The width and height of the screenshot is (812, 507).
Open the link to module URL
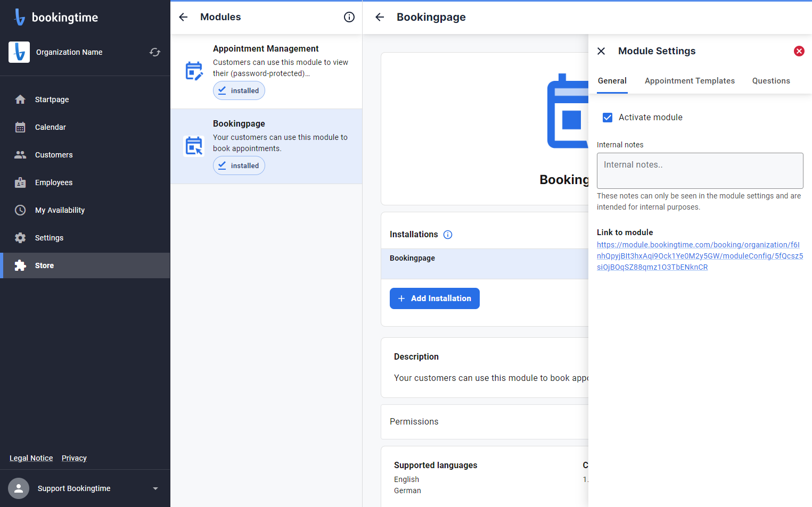[700, 256]
